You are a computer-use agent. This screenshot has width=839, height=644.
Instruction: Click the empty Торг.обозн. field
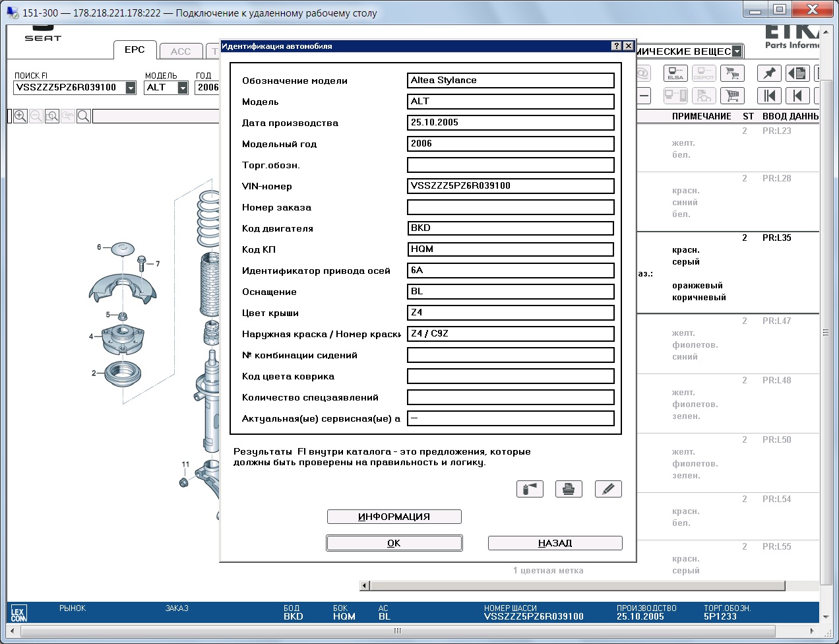click(511, 165)
